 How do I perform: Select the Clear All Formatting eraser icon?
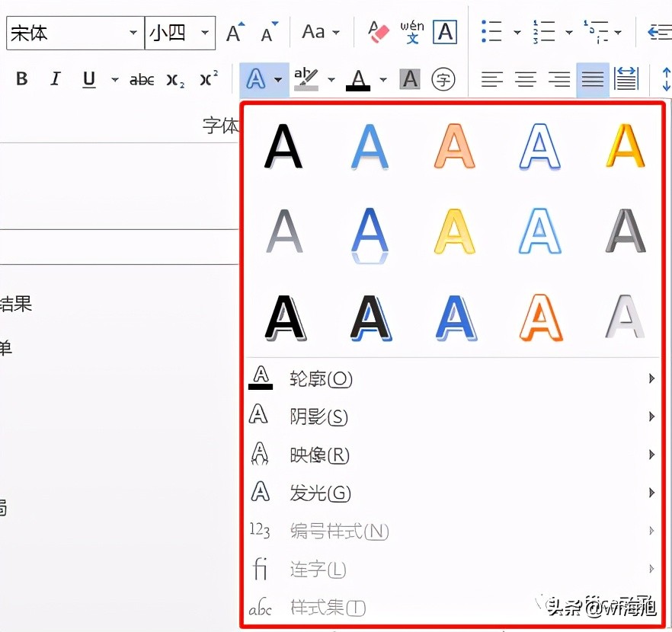[x=379, y=32]
